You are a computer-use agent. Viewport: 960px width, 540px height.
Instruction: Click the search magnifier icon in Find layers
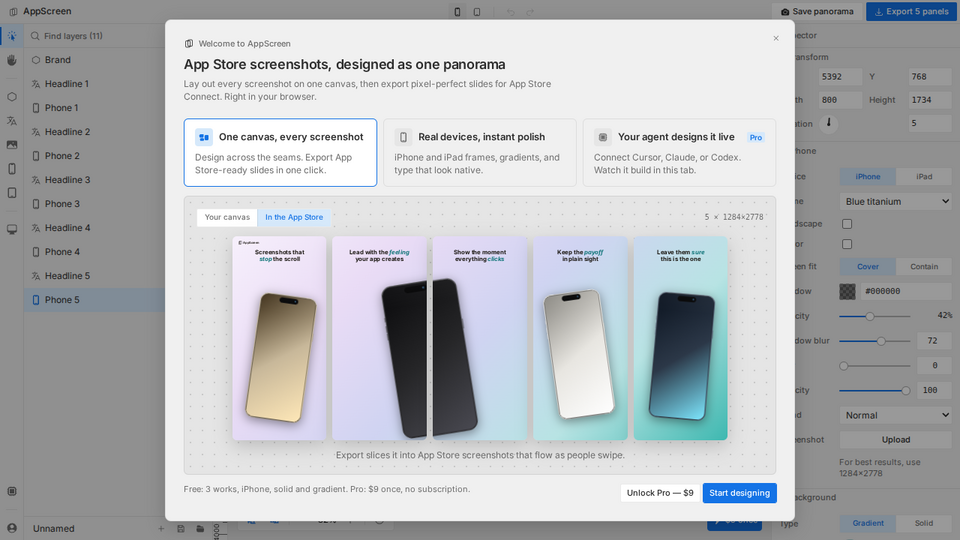(x=36, y=36)
